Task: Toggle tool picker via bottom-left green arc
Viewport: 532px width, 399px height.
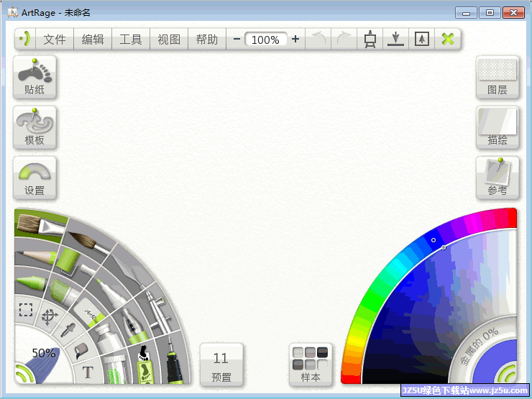Action: (24, 374)
